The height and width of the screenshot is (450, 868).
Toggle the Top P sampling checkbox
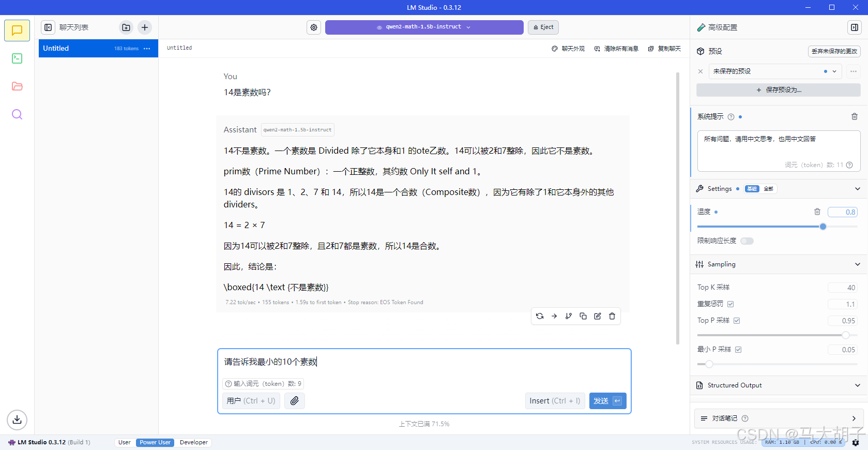tap(737, 321)
